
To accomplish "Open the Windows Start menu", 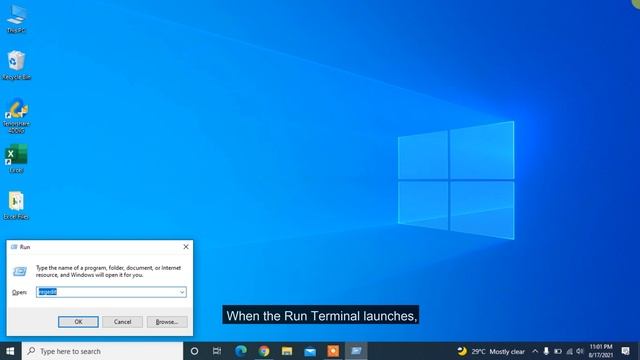I will 10,351.
